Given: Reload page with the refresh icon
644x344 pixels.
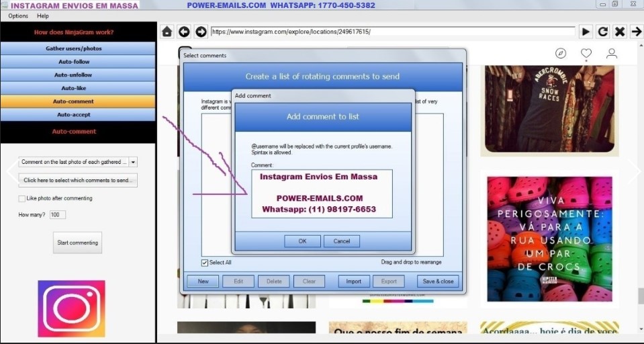Looking at the screenshot, I should point(603,32).
